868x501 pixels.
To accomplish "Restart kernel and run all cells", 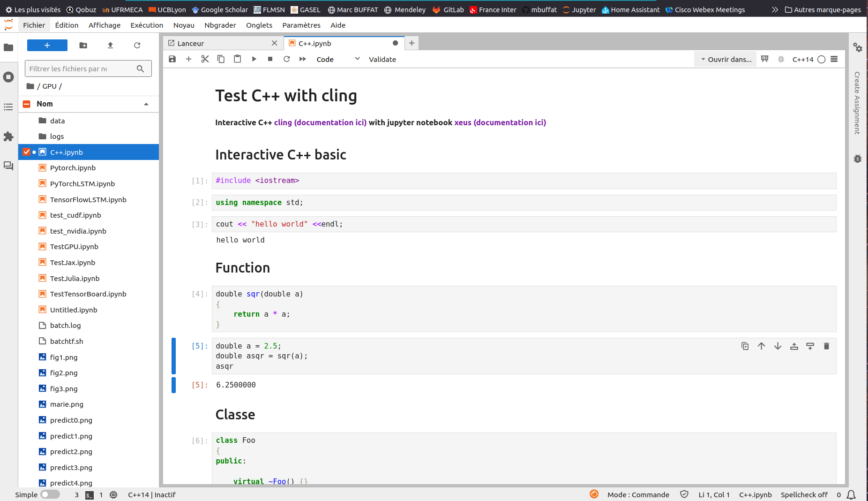I will pos(303,59).
